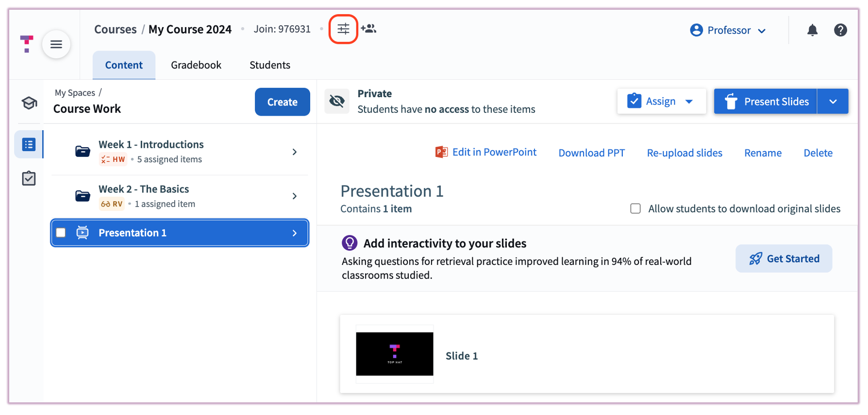
Task: Tick the Presentation 1 item checkbox
Action: click(x=61, y=233)
